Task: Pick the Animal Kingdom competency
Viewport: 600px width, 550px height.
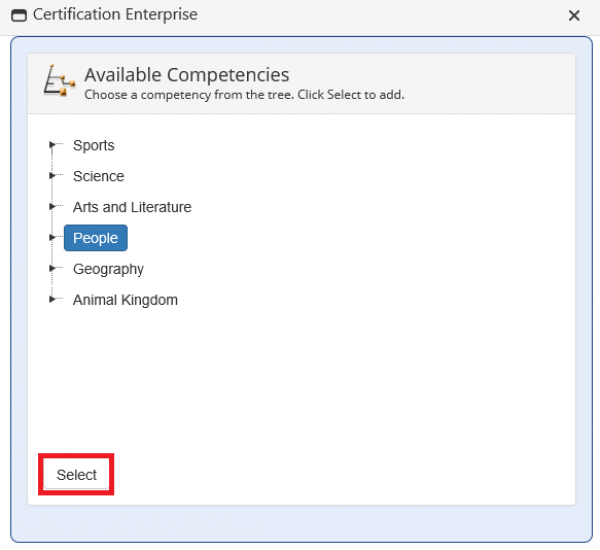Action: pyautogui.click(x=125, y=300)
